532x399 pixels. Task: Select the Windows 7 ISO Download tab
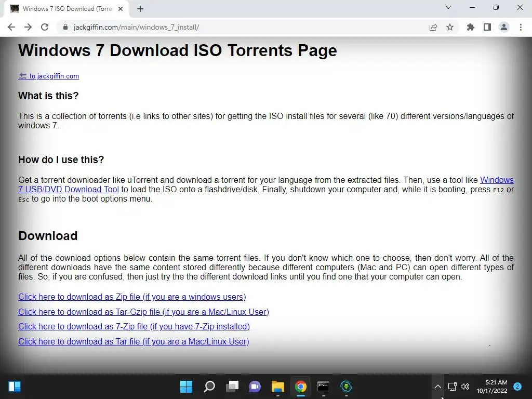(66, 9)
